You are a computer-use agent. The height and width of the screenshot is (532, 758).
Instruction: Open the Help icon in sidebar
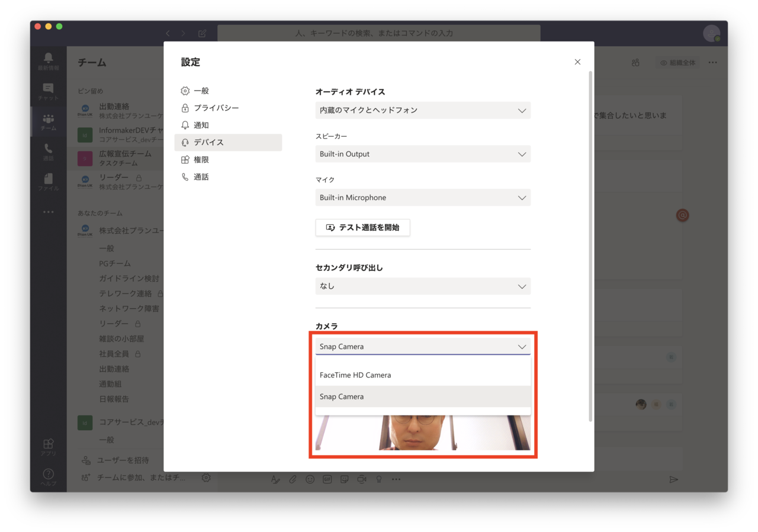pyautogui.click(x=49, y=475)
